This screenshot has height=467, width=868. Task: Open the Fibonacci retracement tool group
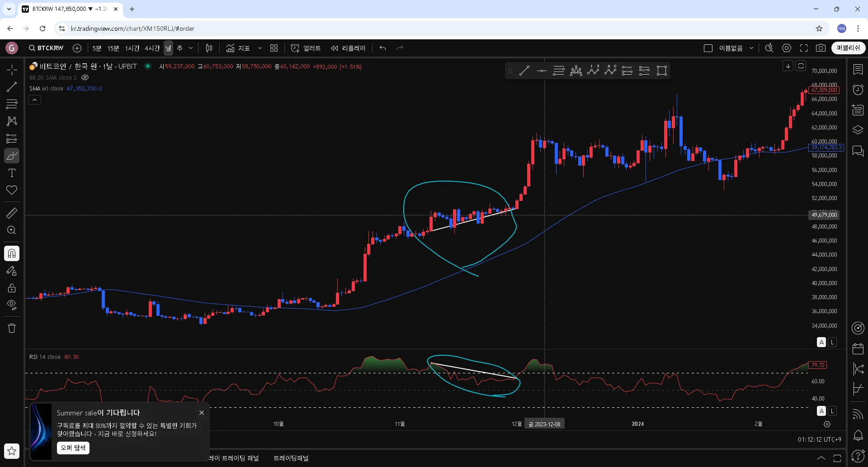pos(12,104)
